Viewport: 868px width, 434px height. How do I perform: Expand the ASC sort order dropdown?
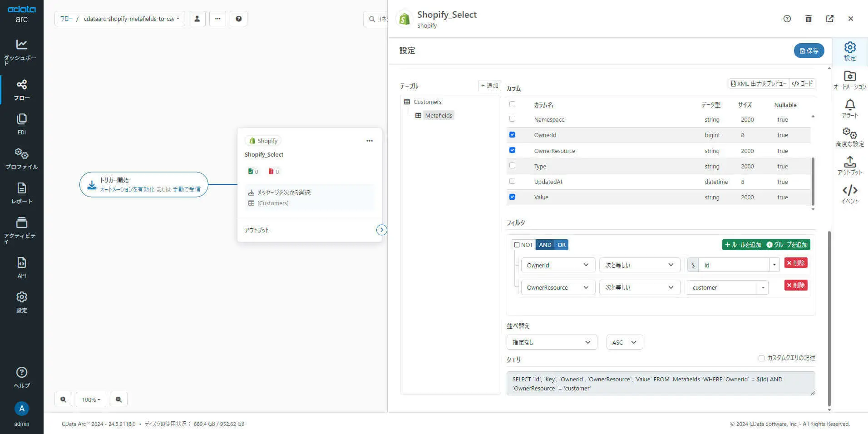[x=624, y=342]
